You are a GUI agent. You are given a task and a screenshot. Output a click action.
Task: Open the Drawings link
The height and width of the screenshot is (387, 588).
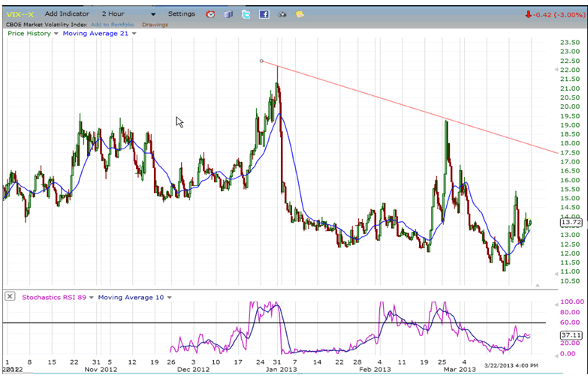[x=155, y=24]
